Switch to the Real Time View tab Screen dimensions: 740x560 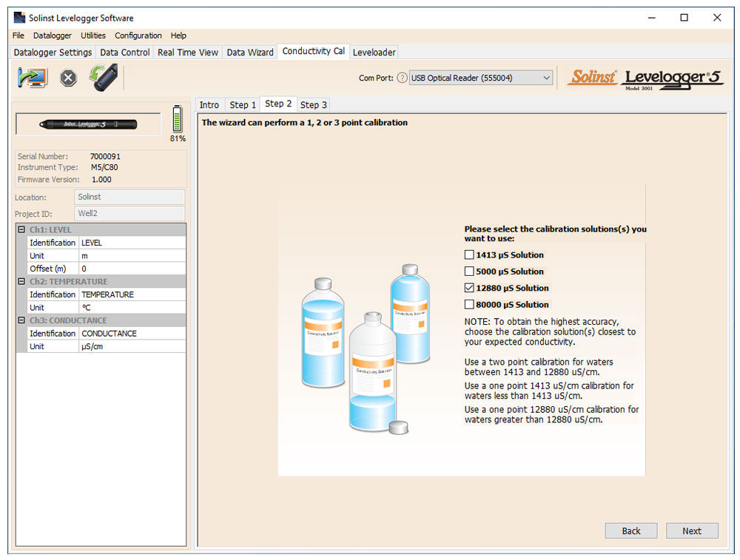188,53
